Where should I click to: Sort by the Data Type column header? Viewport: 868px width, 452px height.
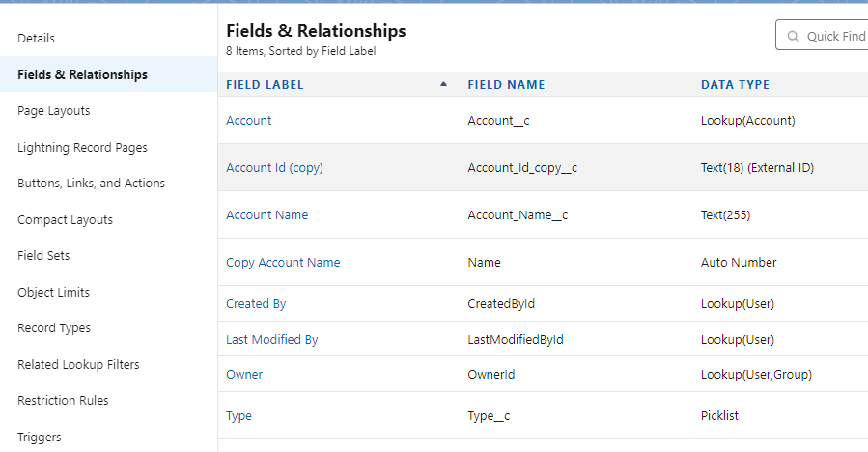click(x=735, y=85)
